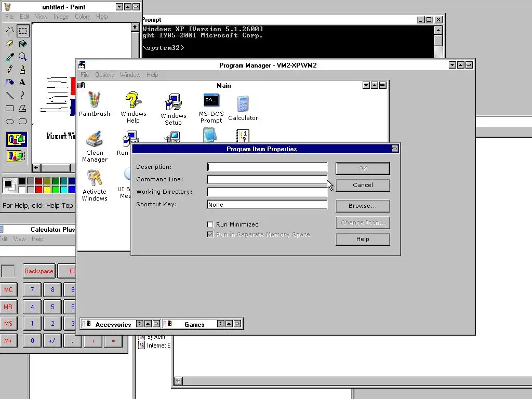Screen dimensions: 532x399
Task: Pick the yellow color swatch in Paint palette
Action: [x=47, y=189]
